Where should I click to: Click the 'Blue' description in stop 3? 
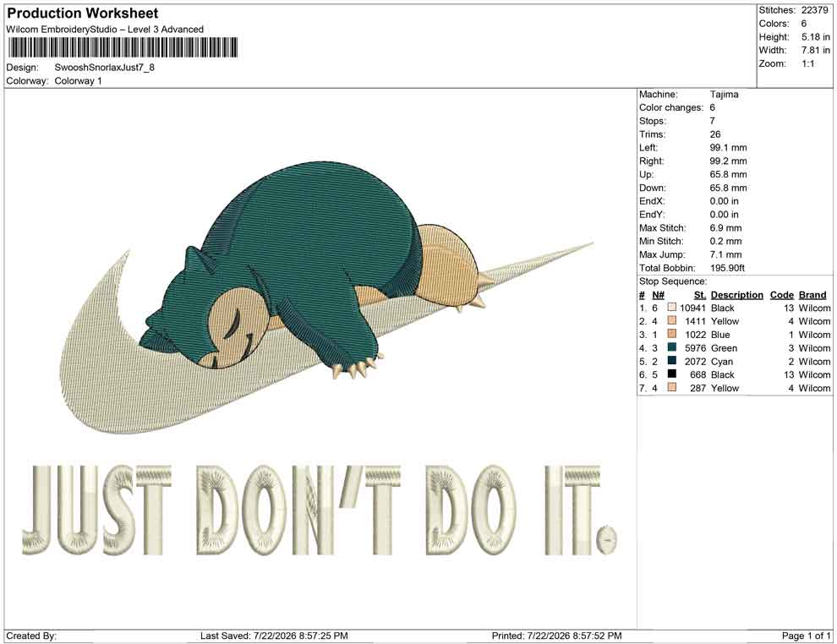coord(720,335)
